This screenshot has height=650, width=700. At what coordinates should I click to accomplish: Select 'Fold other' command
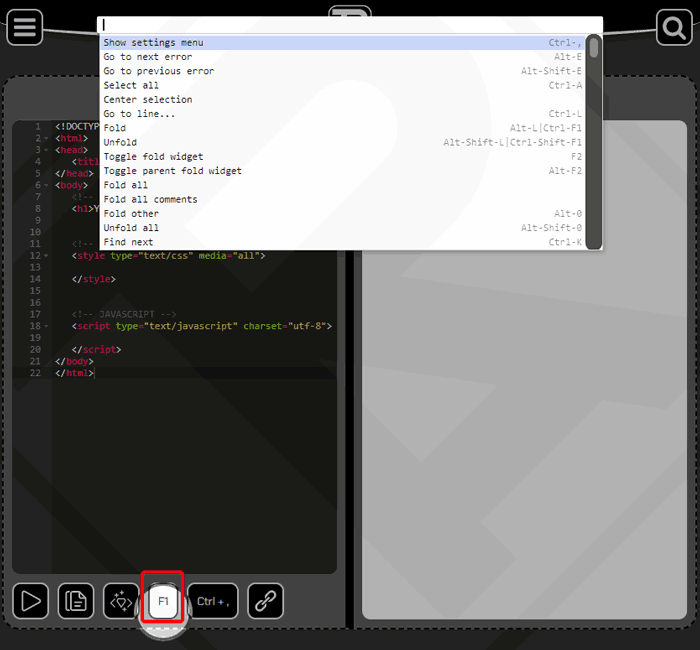(343, 214)
